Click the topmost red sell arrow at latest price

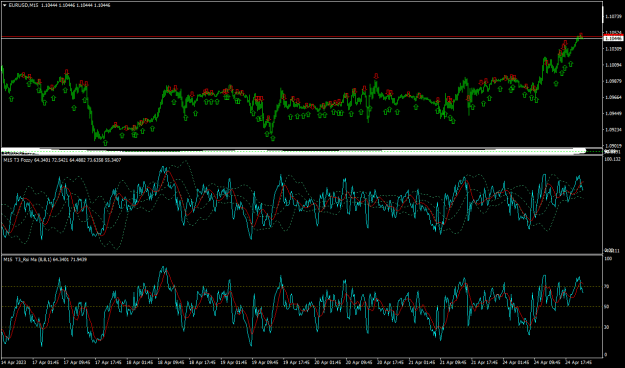pos(581,35)
